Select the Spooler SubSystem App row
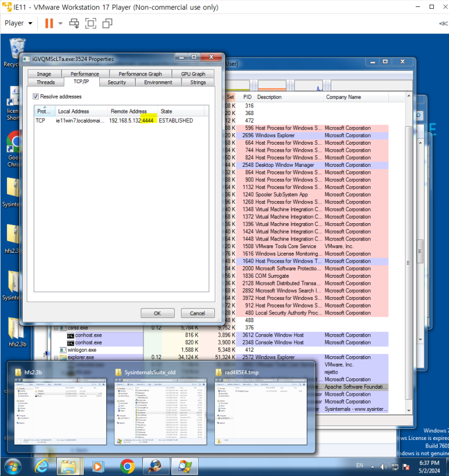Viewport: 449px width, 476px height. [307, 195]
